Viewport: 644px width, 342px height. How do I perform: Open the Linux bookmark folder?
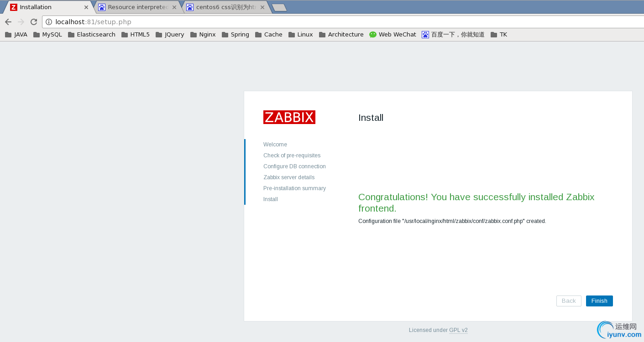pos(301,35)
